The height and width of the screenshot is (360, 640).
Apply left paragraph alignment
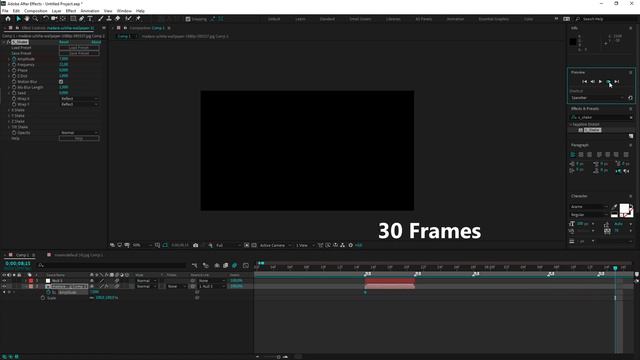pyautogui.click(x=573, y=155)
